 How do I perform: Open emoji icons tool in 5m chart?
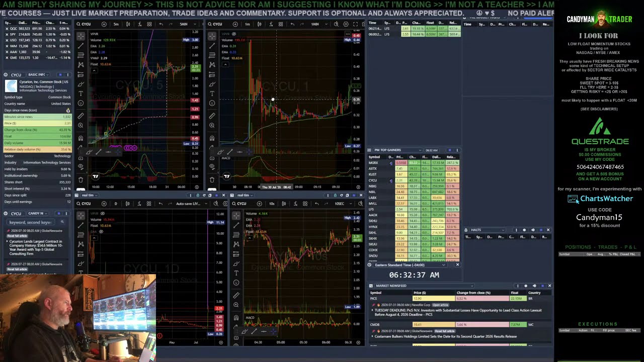point(80,103)
